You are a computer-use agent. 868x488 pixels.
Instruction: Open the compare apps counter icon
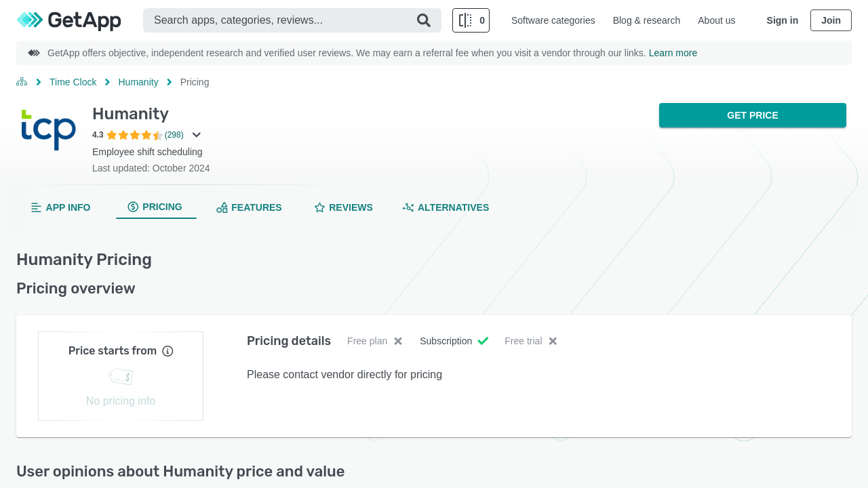471,20
